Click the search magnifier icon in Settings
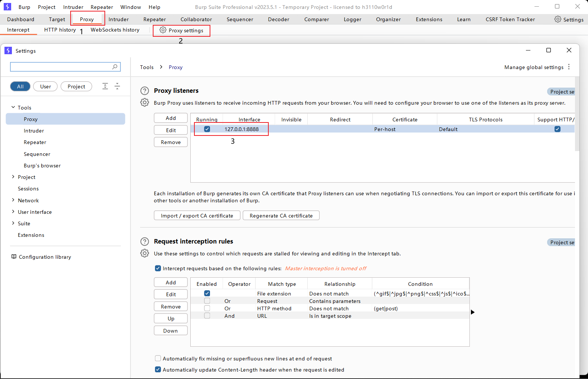Screen dimensions: 588x379 click(115, 67)
